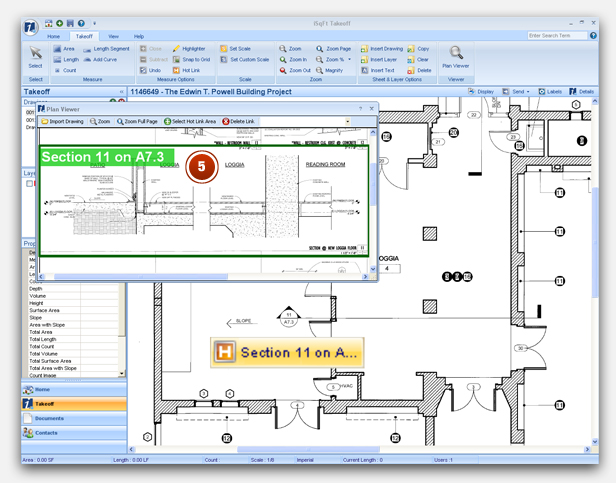Click Insert Layer
The height and width of the screenshot is (483, 616).
pos(379,59)
